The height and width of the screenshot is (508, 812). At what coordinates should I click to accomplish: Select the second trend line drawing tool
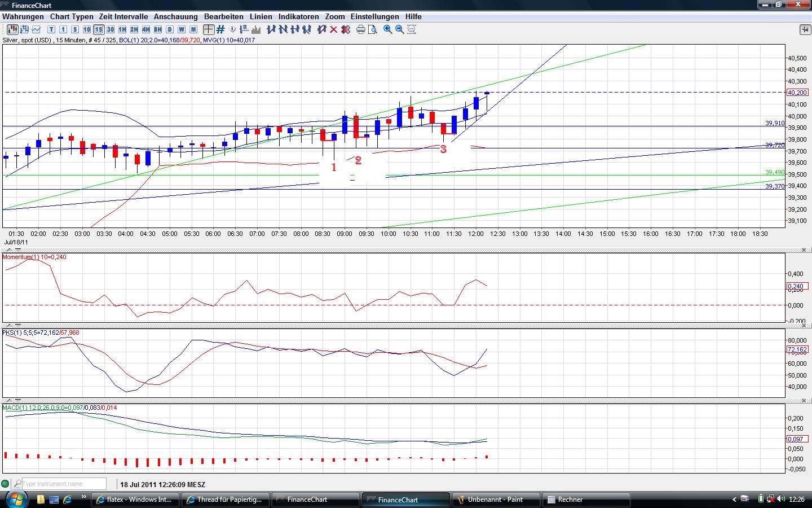[x=283, y=29]
